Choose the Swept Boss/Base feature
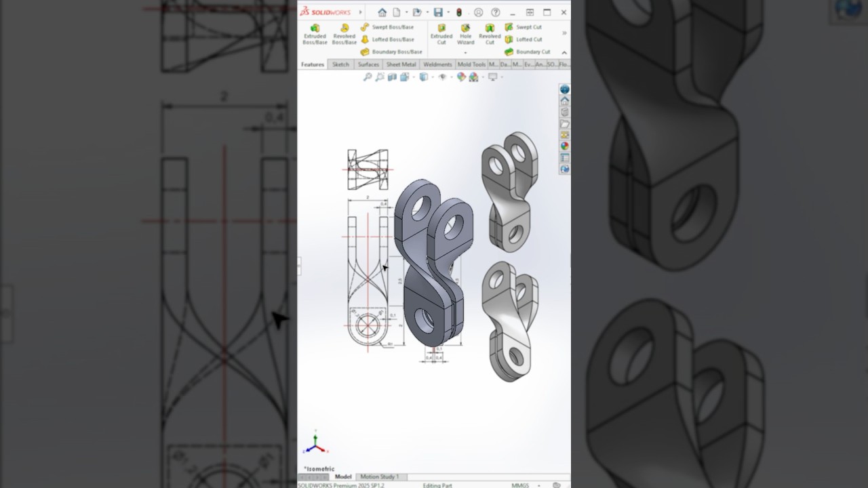The image size is (868, 488). coord(387,27)
